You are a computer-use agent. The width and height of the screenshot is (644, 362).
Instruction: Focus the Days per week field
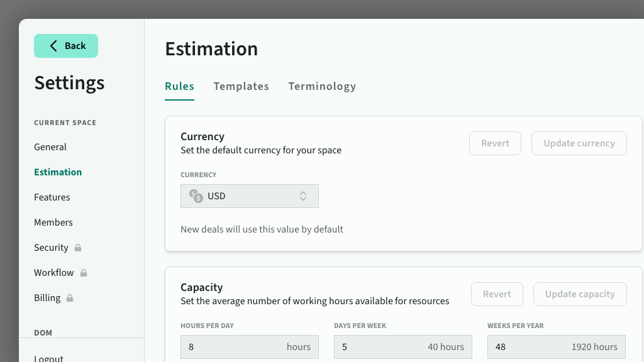point(403,347)
